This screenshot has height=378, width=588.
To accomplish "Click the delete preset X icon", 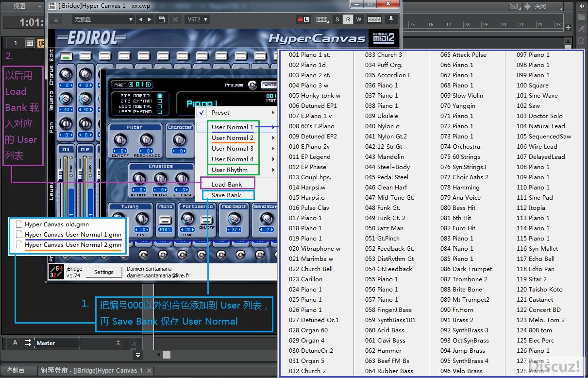I will coord(175,19).
